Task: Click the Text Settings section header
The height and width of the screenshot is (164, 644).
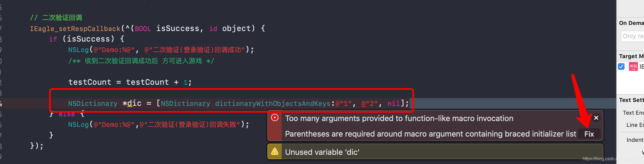Action: pos(631,100)
